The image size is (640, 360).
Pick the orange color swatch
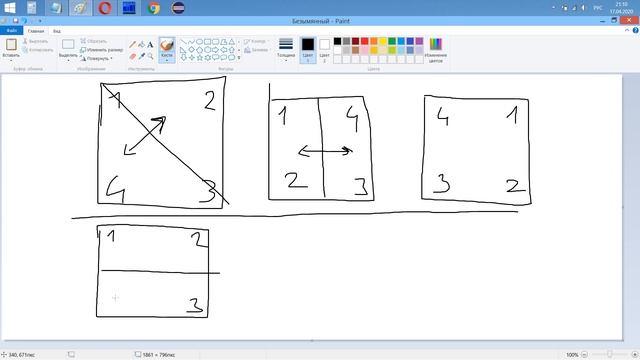[x=373, y=41]
